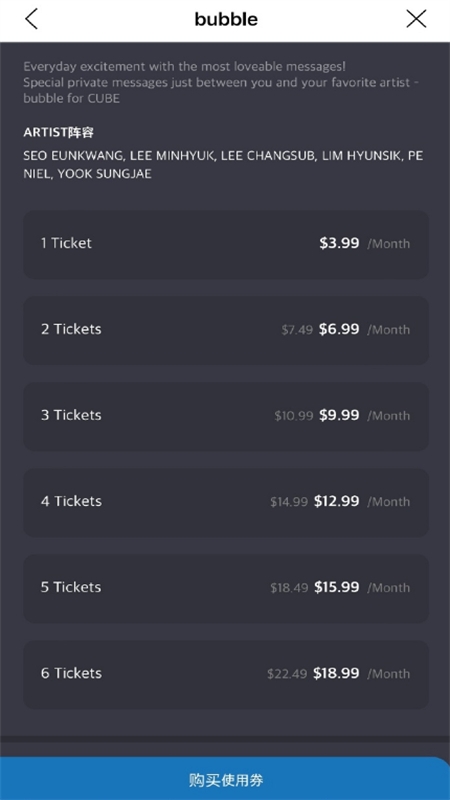
Task: Tap the blue 购买使用券 purchase button
Action: pyautogui.click(x=225, y=779)
